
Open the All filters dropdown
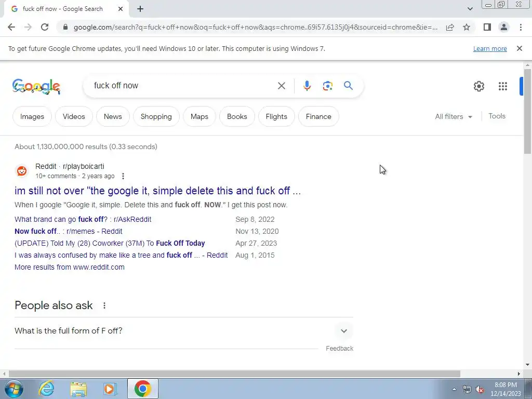(x=454, y=116)
